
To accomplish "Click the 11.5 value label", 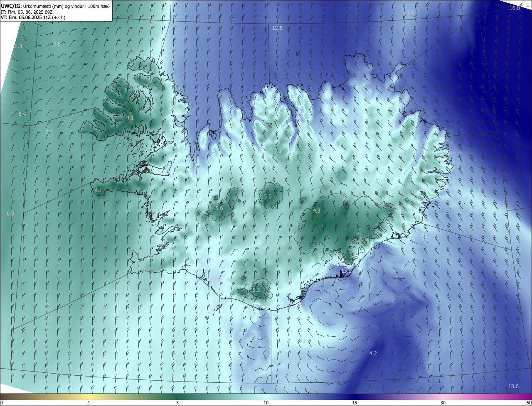I will 410,14.
